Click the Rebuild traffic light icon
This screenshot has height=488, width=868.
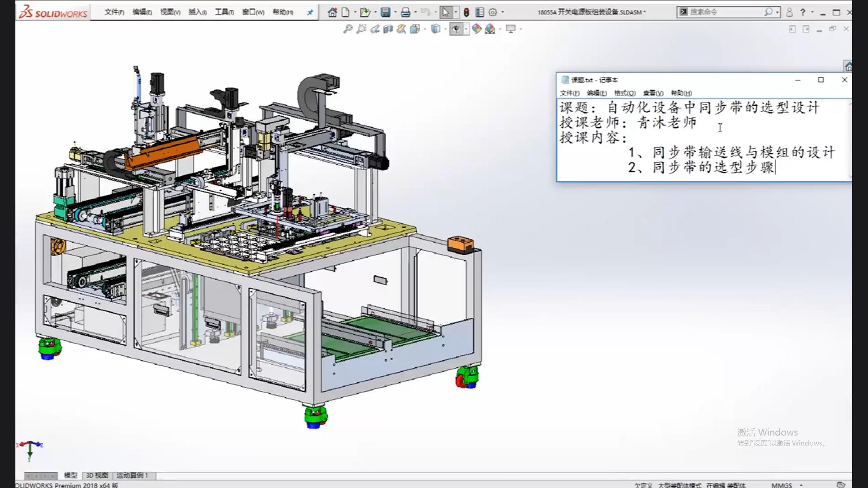tap(467, 12)
